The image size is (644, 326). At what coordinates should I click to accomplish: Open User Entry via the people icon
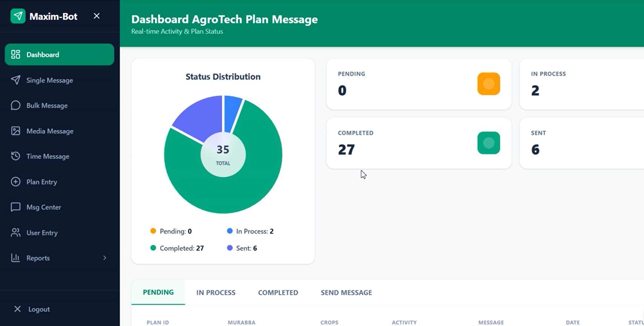pyautogui.click(x=15, y=232)
